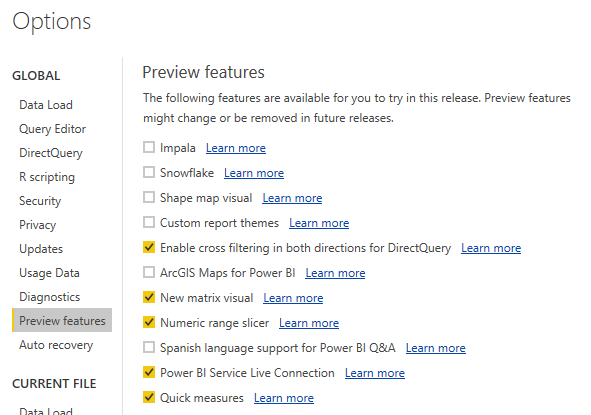The width and height of the screenshot is (591, 415).
Task: Open Learn more link for Quick measures
Action: pyautogui.click(x=283, y=398)
